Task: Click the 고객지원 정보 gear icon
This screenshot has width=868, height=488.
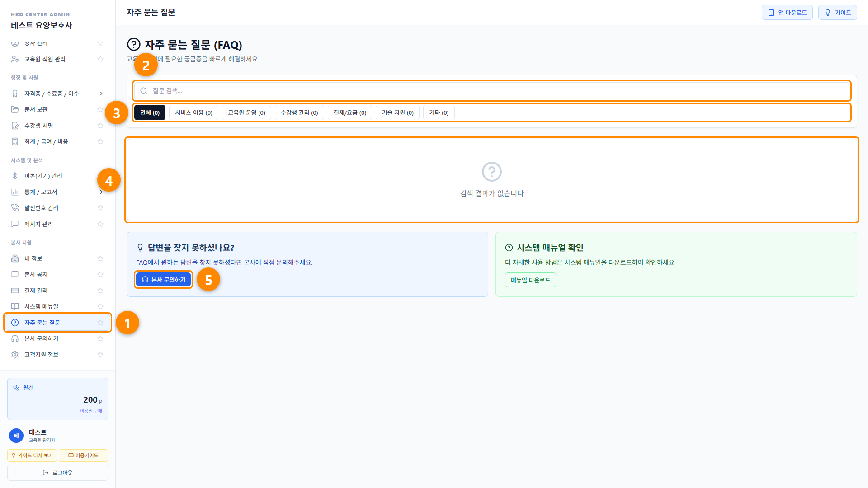Action: point(15,355)
